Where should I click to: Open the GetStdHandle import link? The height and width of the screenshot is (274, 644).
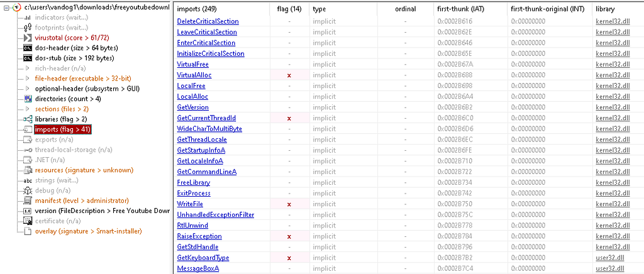click(x=197, y=247)
